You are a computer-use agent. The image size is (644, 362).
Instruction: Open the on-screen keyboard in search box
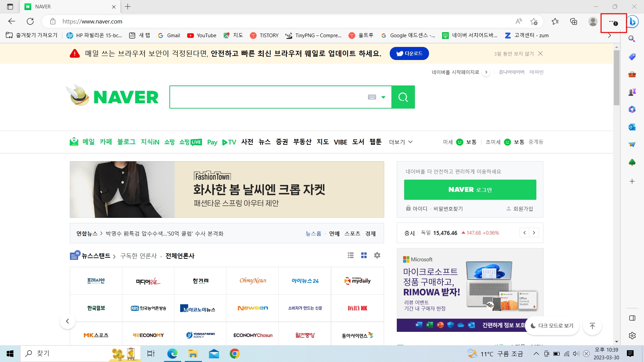(372, 97)
